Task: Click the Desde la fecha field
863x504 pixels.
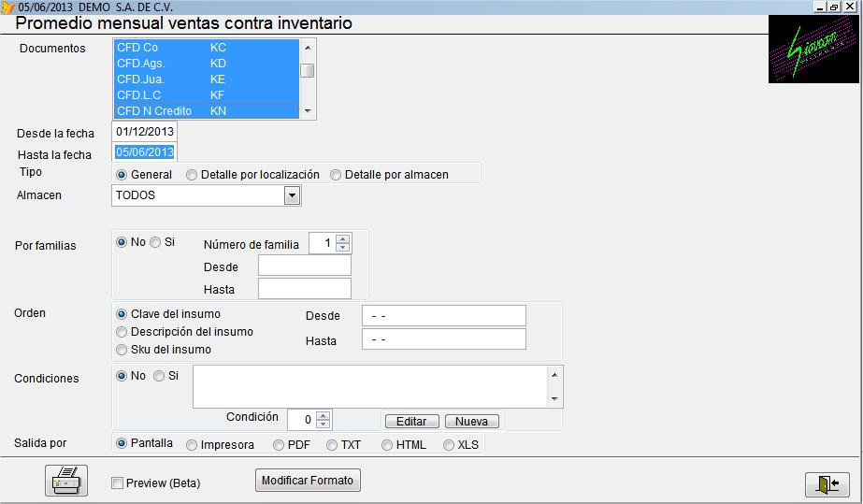Action: [144, 132]
